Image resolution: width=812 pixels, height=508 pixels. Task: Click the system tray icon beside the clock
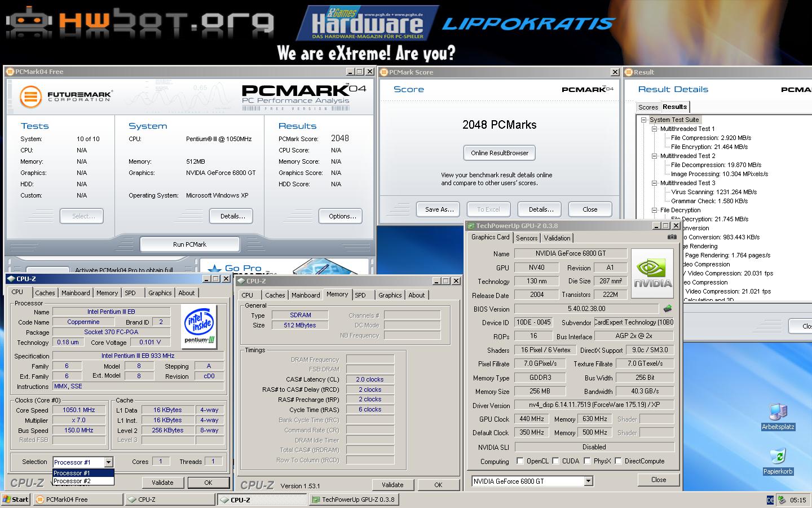click(782, 500)
